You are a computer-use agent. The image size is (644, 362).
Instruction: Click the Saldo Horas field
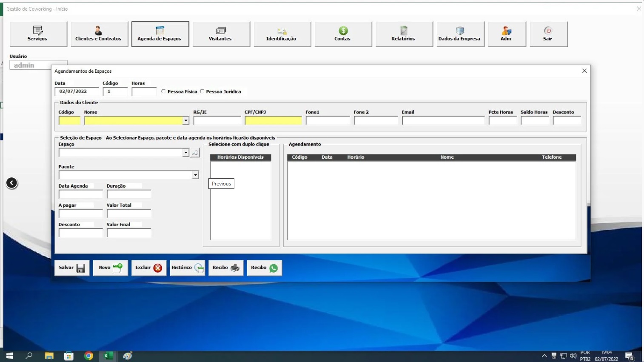click(535, 121)
